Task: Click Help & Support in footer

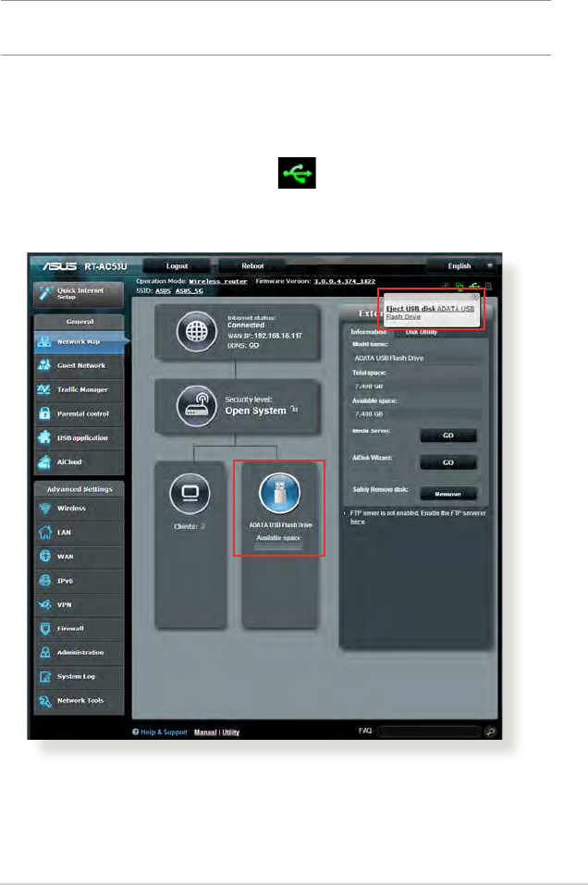Action: pos(160,732)
